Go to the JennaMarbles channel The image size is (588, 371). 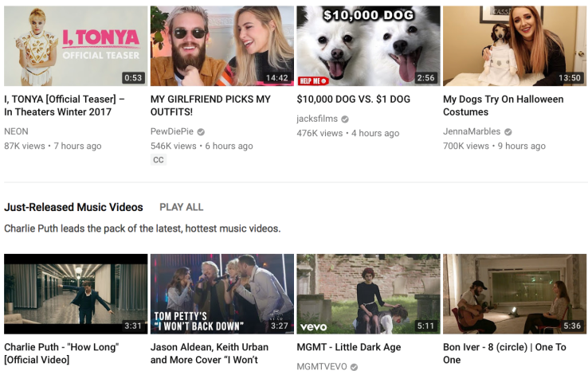(472, 131)
